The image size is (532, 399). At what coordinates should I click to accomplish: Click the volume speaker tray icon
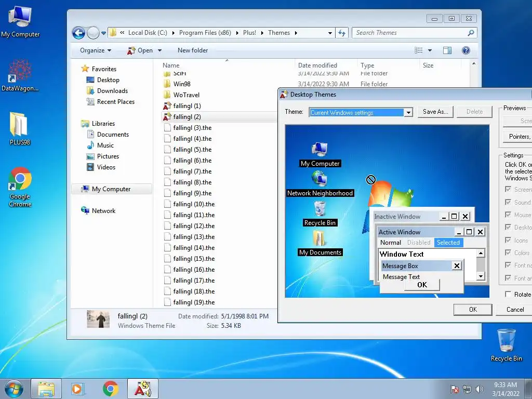tap(479, 389)
